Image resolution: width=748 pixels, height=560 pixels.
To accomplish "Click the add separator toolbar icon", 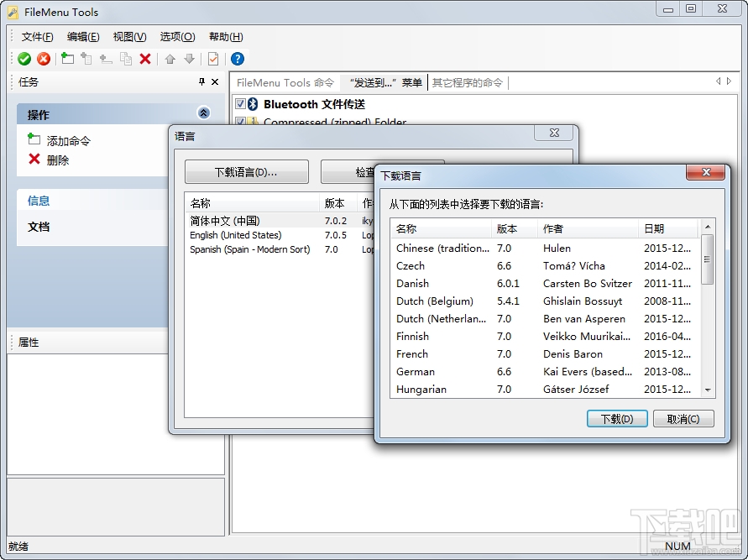I will pos(106,59).
